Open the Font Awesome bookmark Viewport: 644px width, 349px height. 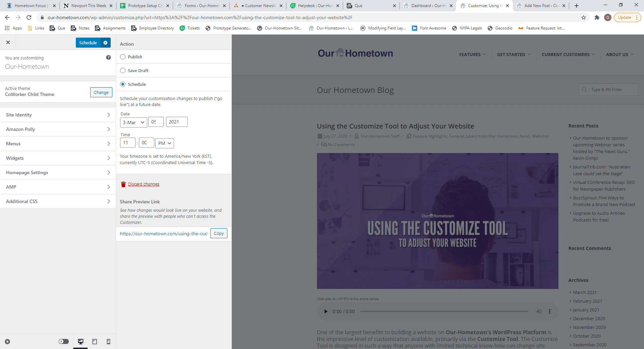click(x=429, y=28)
